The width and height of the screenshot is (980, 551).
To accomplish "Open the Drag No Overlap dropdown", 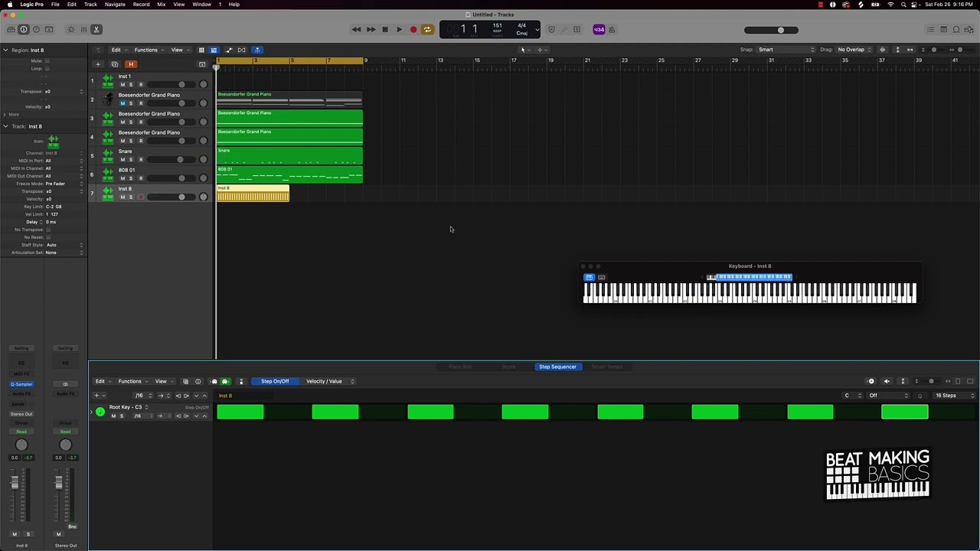I will click(x=854, y=50).
